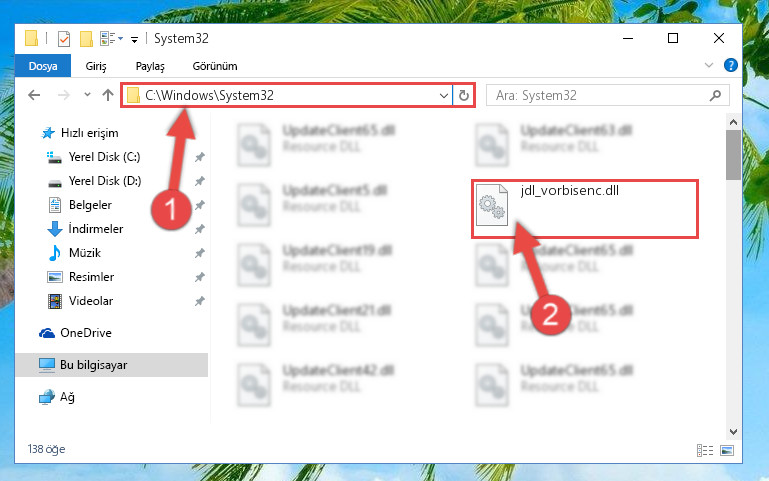Select Yerel Disk (C:) in sidebar
The width and height of the screenshot is (769, 481).
tap(104, 157)
